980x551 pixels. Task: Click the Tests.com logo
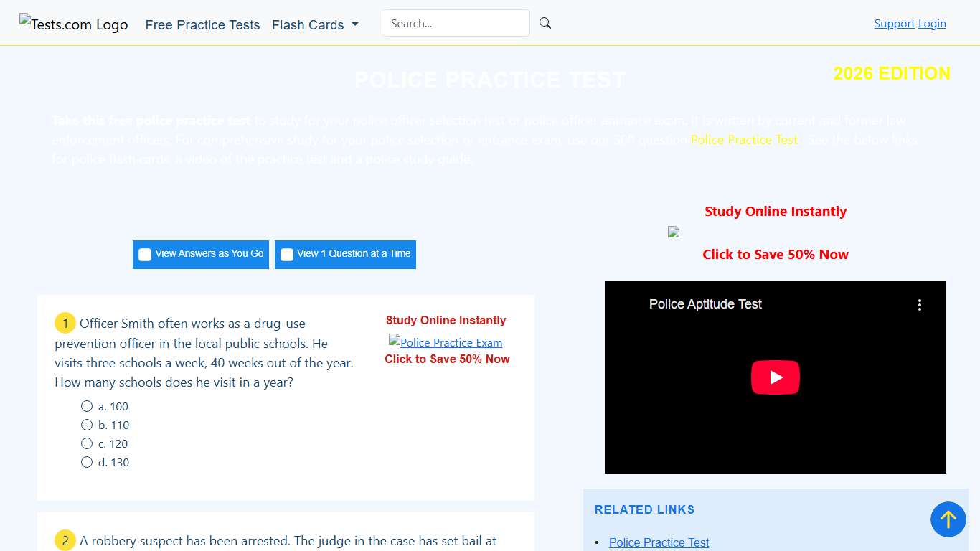(74, 24)
